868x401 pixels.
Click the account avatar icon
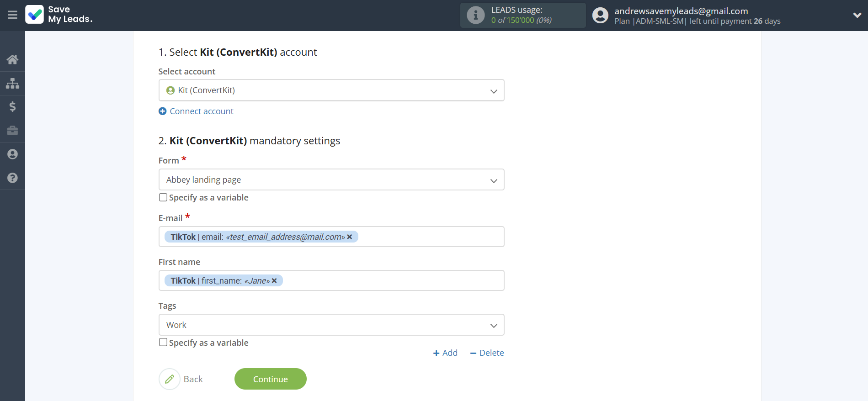[x=600, y=16]
